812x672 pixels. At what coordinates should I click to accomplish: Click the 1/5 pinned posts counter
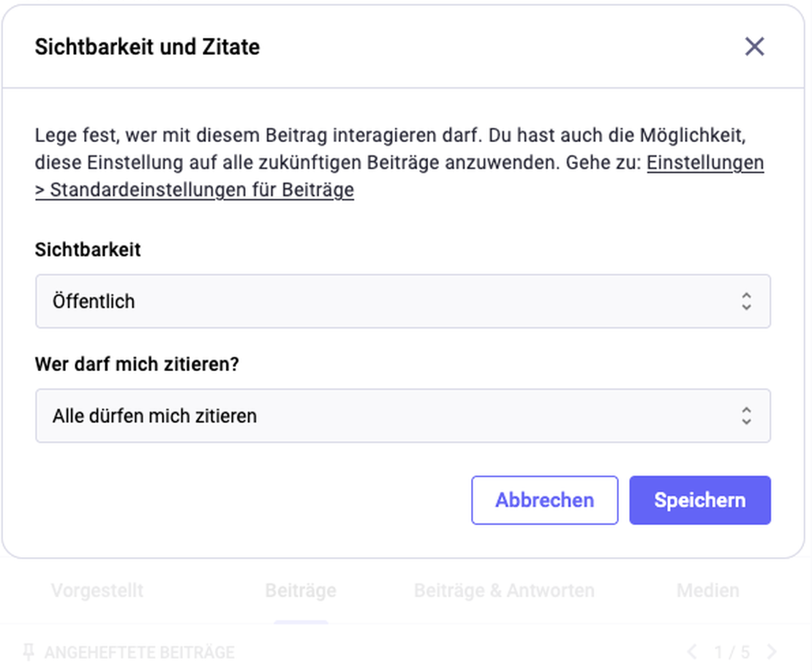pyautogui.click(x=732, y=652)
